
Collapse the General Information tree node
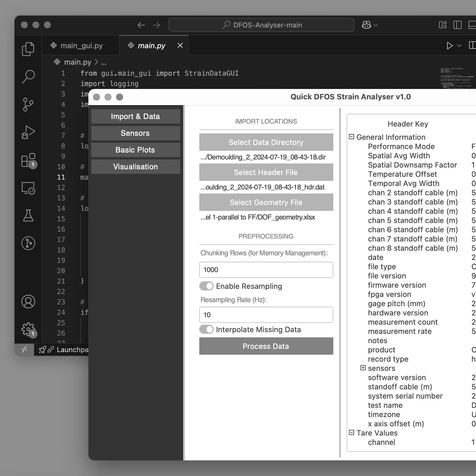[352, 137]
